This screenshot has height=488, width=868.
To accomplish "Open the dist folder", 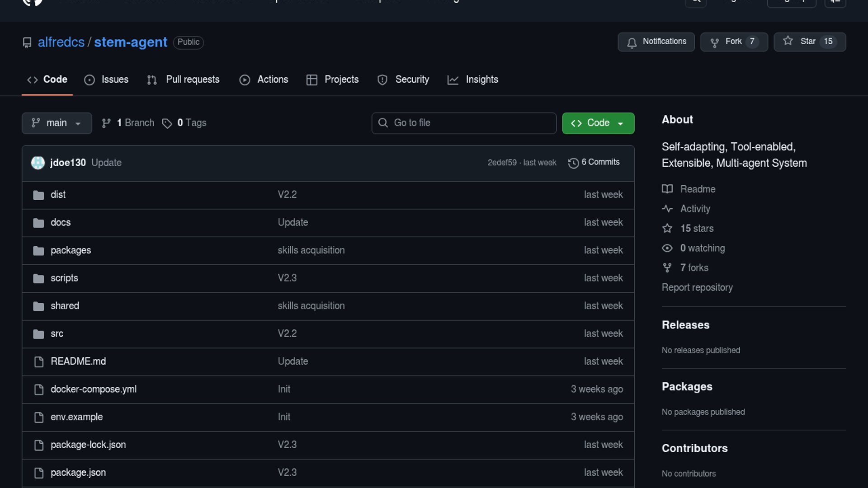I will (58, 195).
